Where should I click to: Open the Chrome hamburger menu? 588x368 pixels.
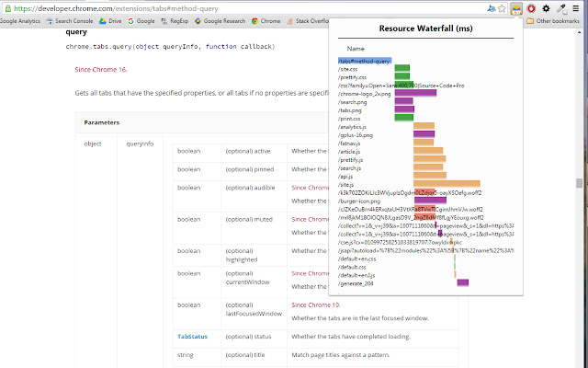coord(577,7)
